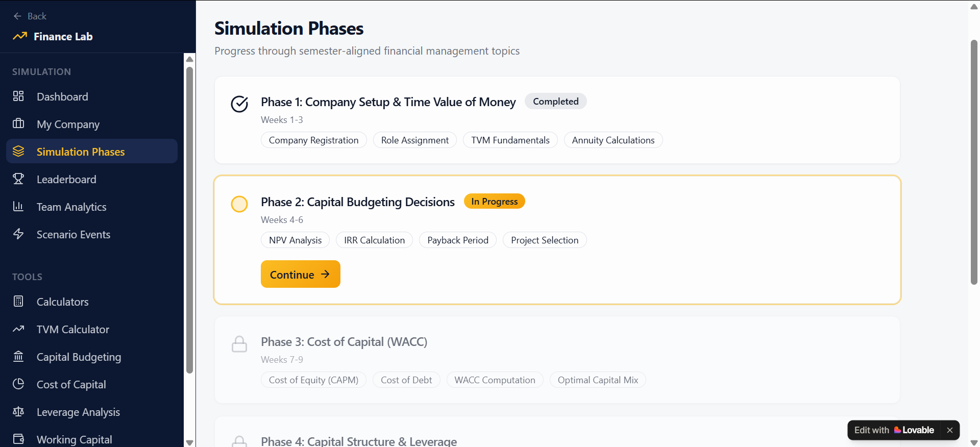Viewport: 980px width, 447px height.
Task: Click the Dashboard grid icon
Action: tap(18, 96)
